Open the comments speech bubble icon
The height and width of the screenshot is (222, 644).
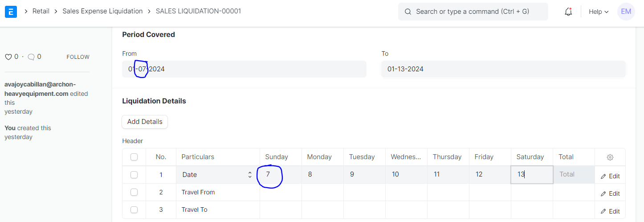31,57
